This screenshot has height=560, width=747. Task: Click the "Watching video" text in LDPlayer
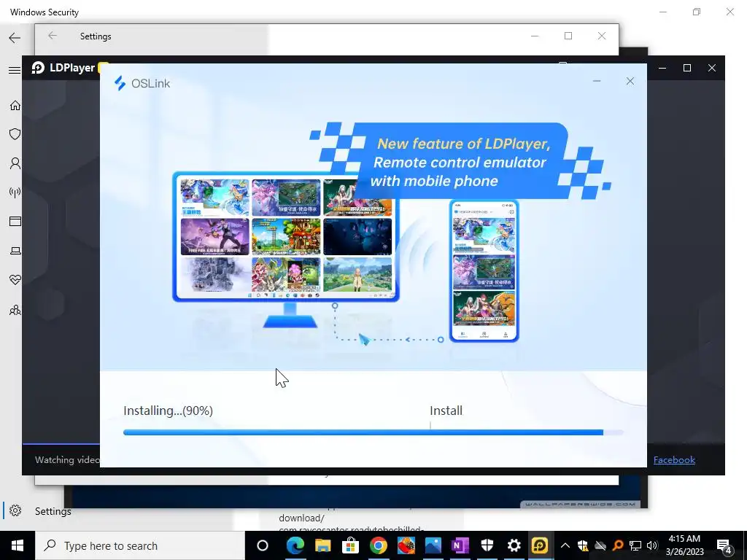tap(67, 459)
